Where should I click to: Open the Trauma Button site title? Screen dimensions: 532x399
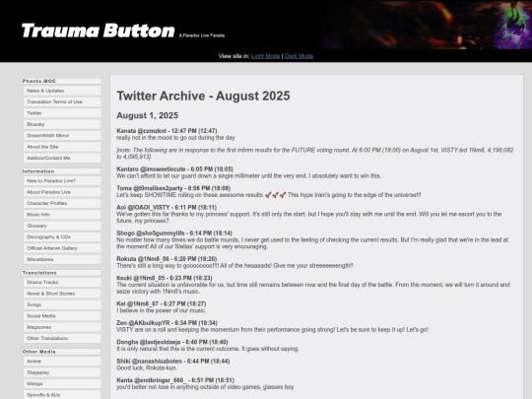click(99, 31)
